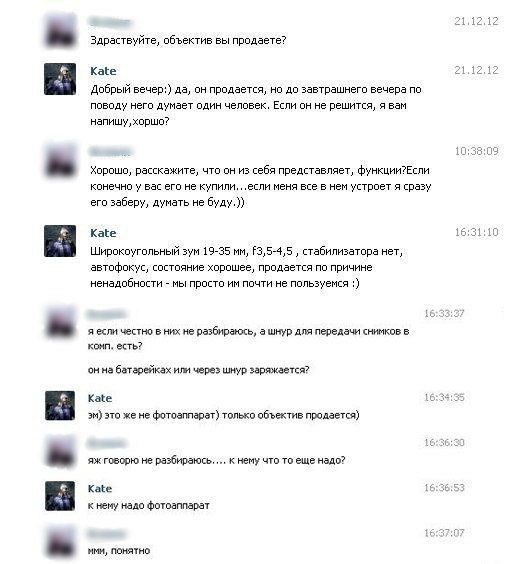
Task: Click Kate's avatar beside the 21.12.12 message
Action: pyautogui.click(x=60, y=79)
